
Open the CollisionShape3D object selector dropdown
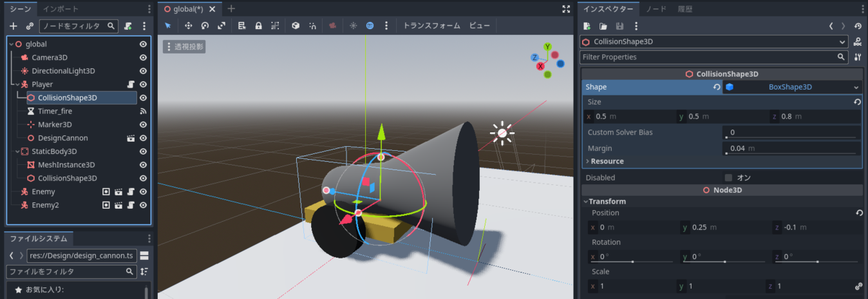[715, 42]
